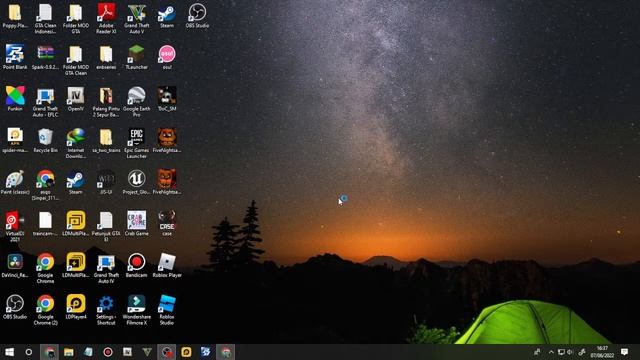Image resolution: width=640 pixels, height=360 pixels.
Task: Open the Funkin desktop icon
Action: 15,99
